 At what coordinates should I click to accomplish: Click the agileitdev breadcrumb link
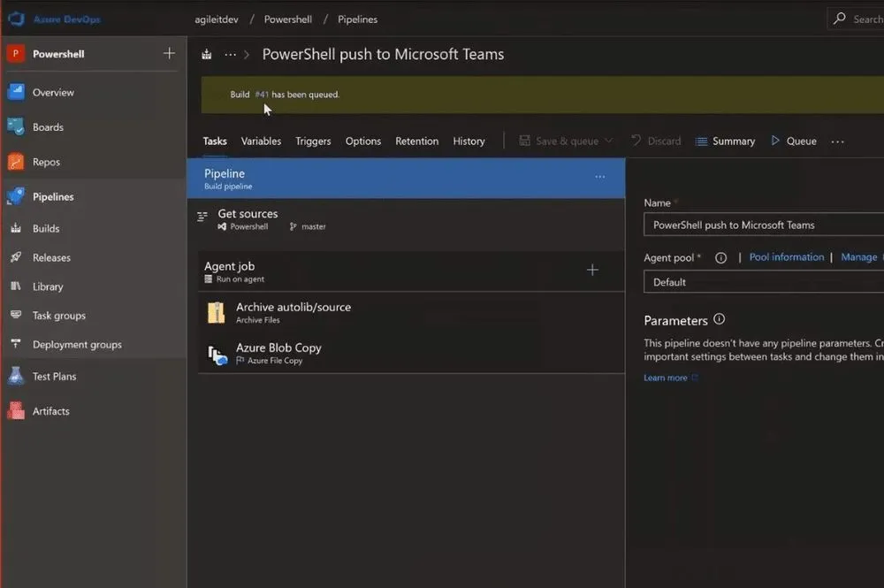click(x=217, y=19)
